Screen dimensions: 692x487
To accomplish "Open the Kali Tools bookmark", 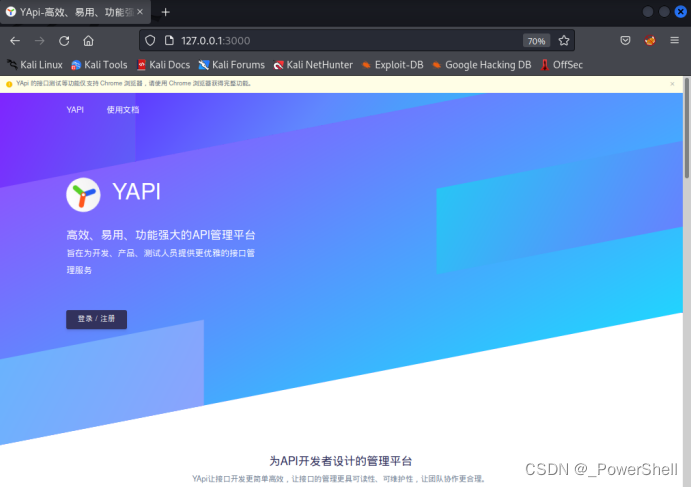I will coord(99,65).
